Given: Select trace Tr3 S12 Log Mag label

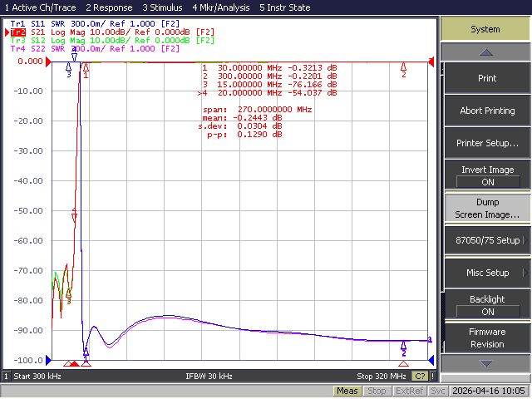Looking at the screenshot, I should [112, 41].
